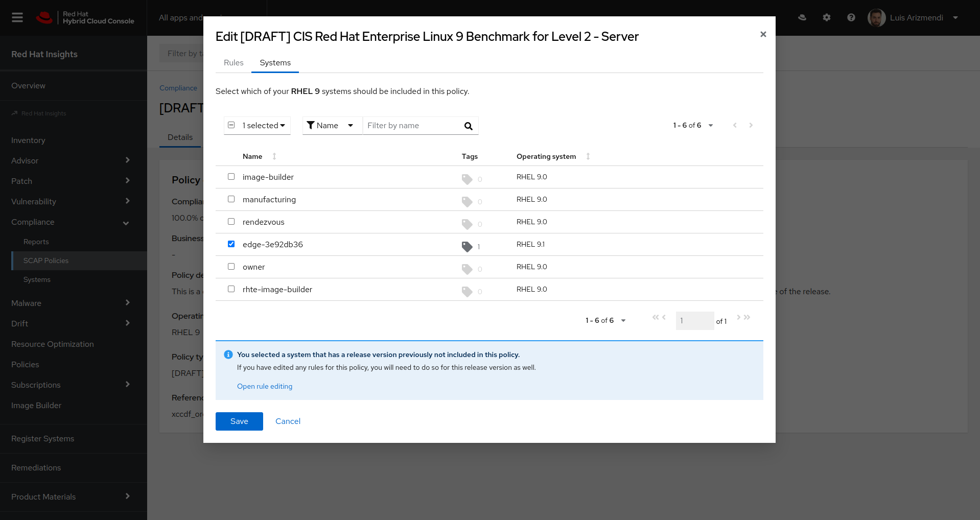Viewport: 980px width, 520px height.
Task: Click the Red Hat Hybrid Cloud Console logo
Action: [x=85, y=18]
